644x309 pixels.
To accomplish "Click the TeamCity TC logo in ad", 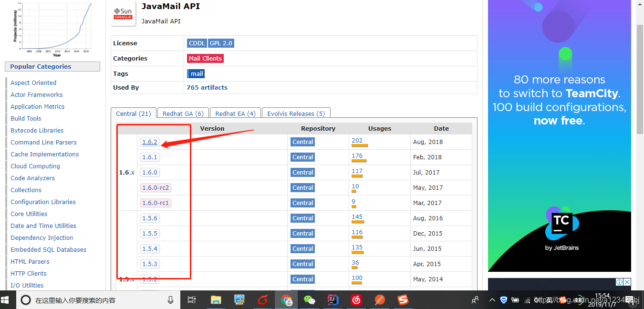I will pyautogui.click(x=562, y=224).
